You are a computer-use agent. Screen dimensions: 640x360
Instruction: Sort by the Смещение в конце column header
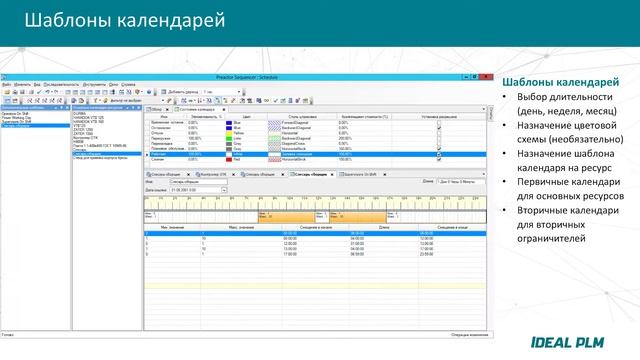[452, 227]
